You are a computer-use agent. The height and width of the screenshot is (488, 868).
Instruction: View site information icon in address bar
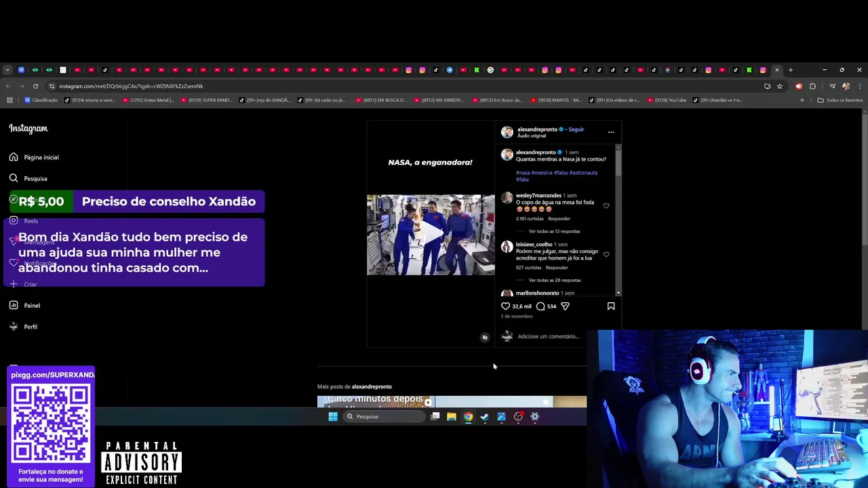click(52, 86)
